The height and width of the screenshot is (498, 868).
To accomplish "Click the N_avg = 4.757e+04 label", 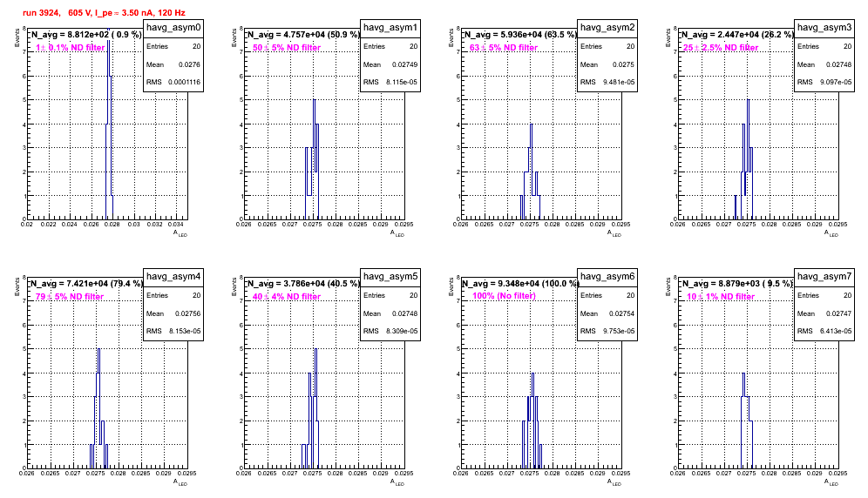I will pos(302,34).
